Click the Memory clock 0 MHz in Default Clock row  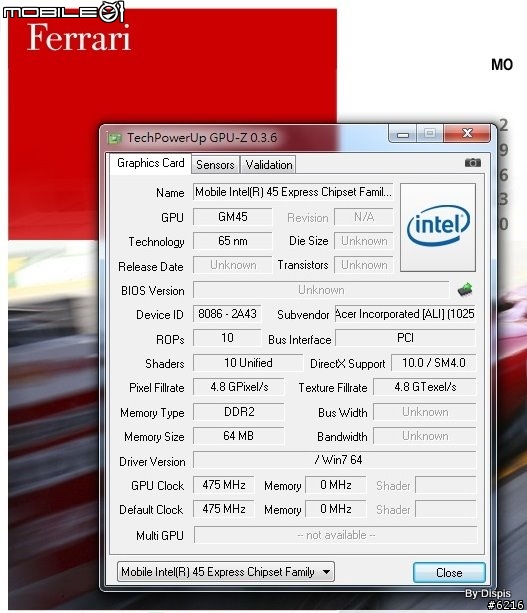336,509
